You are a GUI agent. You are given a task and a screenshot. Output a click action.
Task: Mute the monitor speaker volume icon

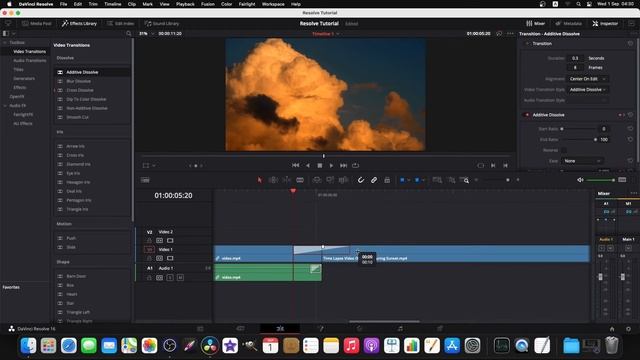pos(580,180)
